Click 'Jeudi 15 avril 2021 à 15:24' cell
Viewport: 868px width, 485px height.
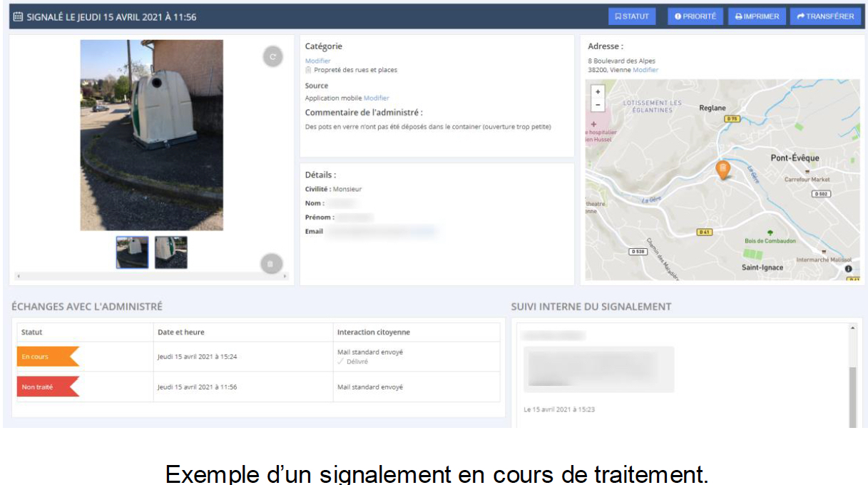[198, 357]
